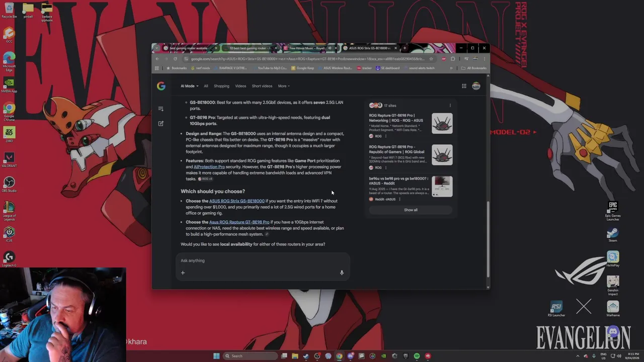Open iCUE desktop shortcut
This screenshot has width=644, height=362.
pos(9,234)
